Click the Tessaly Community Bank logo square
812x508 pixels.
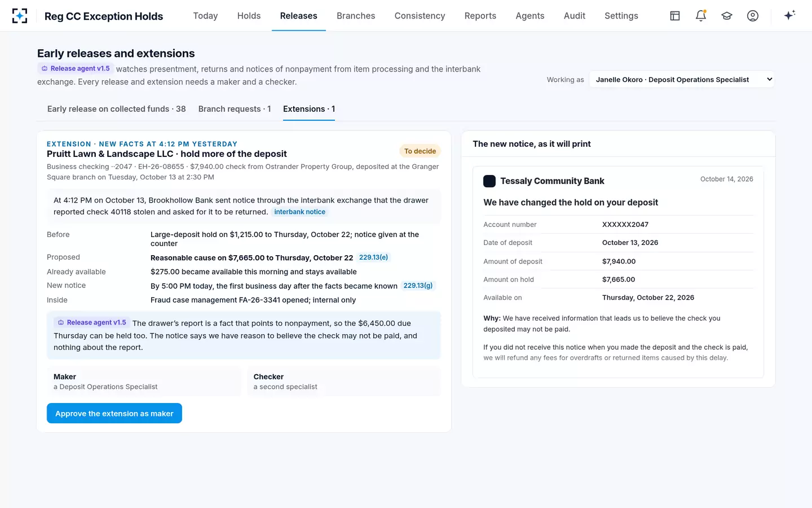point(489,181)
